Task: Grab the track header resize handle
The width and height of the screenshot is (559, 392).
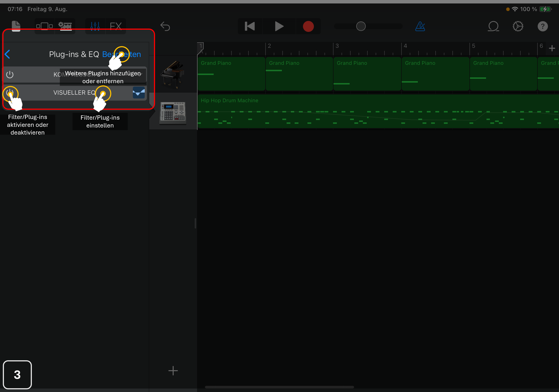Action: click(195, 223)
